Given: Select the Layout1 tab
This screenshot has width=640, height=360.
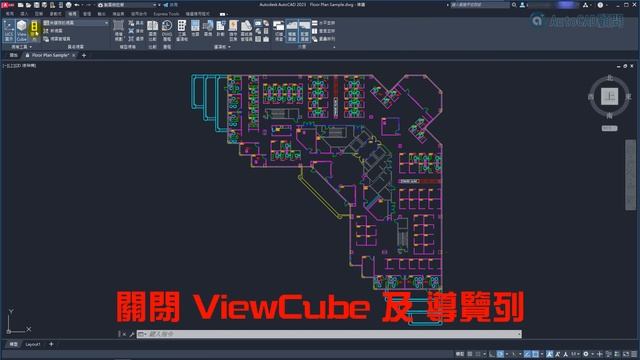Looking at the screenshot, I should (33, 344).
